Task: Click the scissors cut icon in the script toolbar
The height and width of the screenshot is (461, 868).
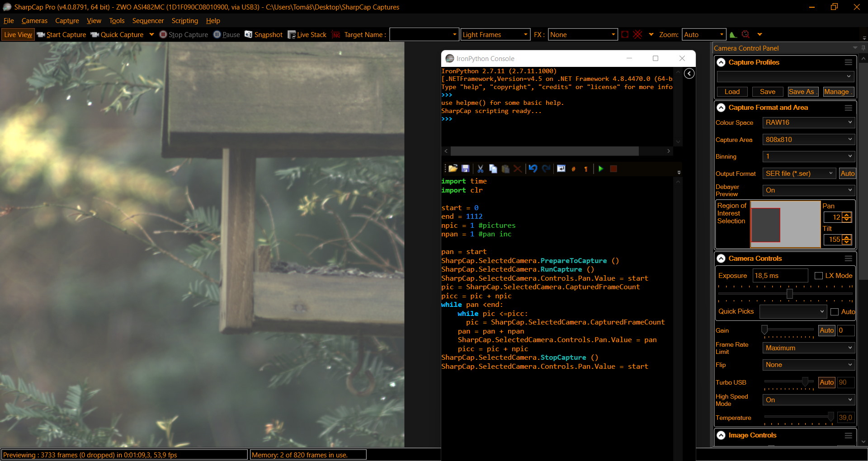Action: click(480, 169)
